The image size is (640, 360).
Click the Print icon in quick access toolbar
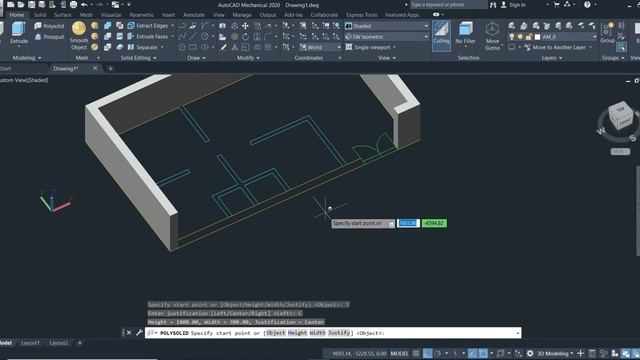pos(73,4)
